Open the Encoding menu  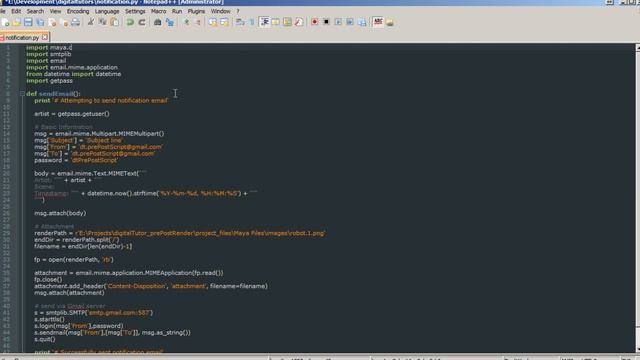click(x=78, y=11)
